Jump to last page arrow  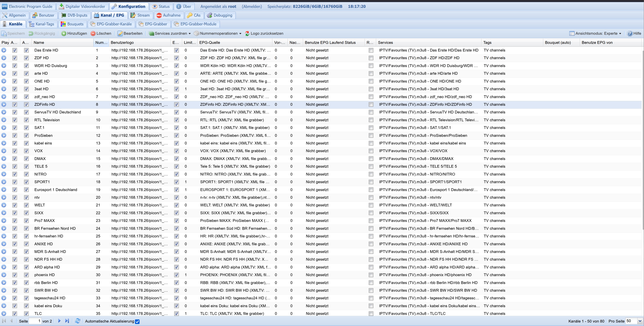[x=67, y=321]
